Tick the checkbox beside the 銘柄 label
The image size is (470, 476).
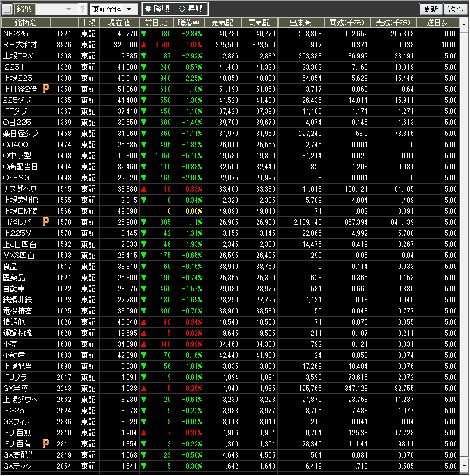point(7,9)
